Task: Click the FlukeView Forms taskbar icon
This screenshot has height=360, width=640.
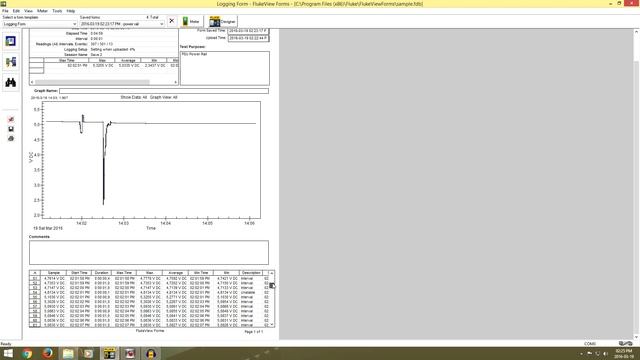Action: pos(109,353)
